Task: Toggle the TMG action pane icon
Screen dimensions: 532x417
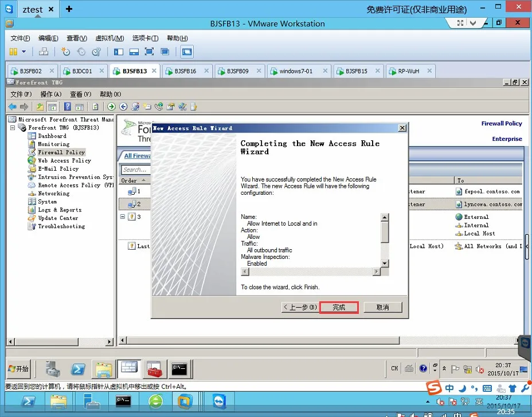Action: 80,107
